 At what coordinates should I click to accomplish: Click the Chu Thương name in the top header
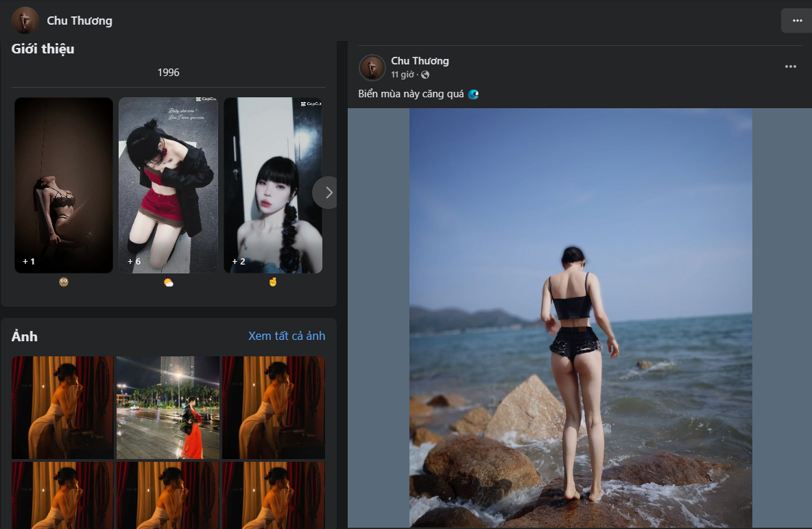(80, 21)
